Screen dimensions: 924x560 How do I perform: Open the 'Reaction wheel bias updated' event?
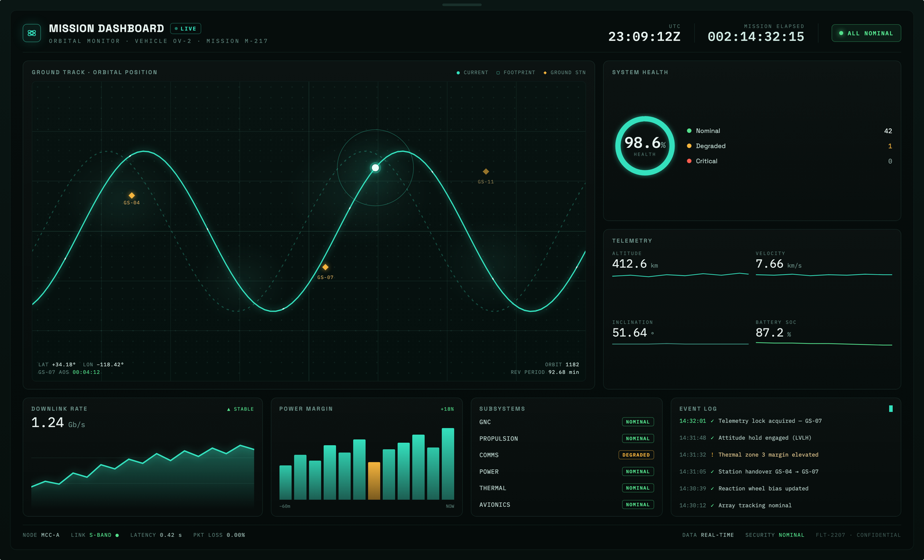click(x=786, y=488)
